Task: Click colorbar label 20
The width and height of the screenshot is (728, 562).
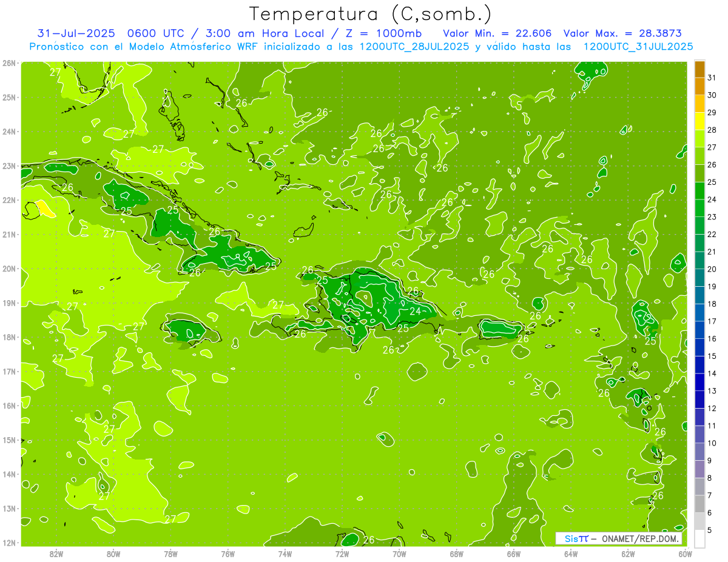Action: pyautogui.click(x=712, y=269)
